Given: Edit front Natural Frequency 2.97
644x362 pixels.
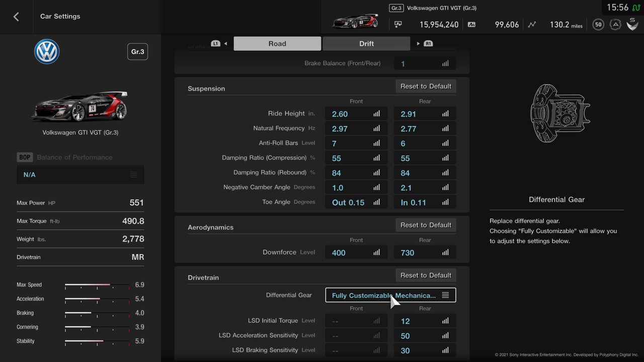Looking at the screenshot, I should (356, 128).
